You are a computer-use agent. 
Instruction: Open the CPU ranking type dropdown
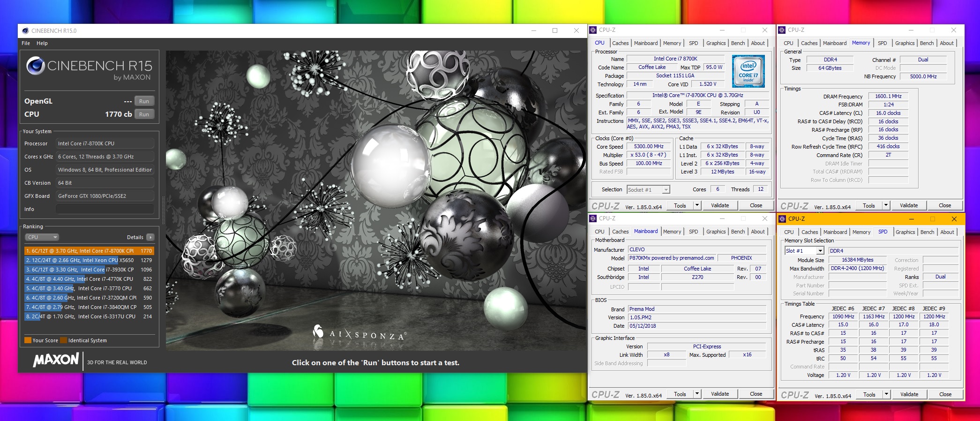42,237
